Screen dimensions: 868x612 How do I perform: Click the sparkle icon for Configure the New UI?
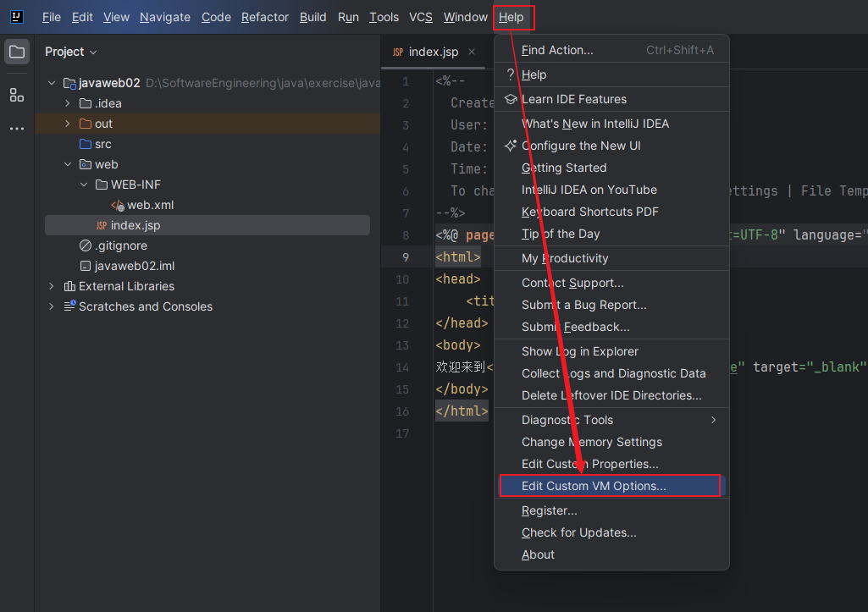click(x=511, y=146)
